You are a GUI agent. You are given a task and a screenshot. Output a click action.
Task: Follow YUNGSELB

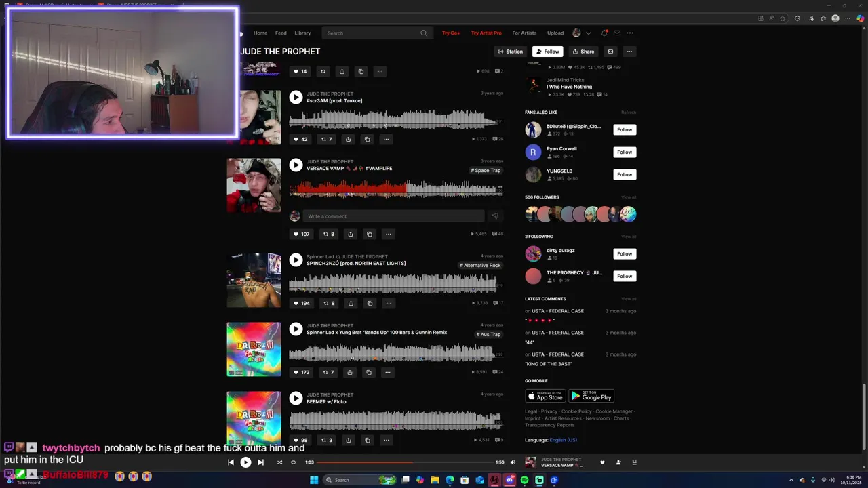point(625,174)
